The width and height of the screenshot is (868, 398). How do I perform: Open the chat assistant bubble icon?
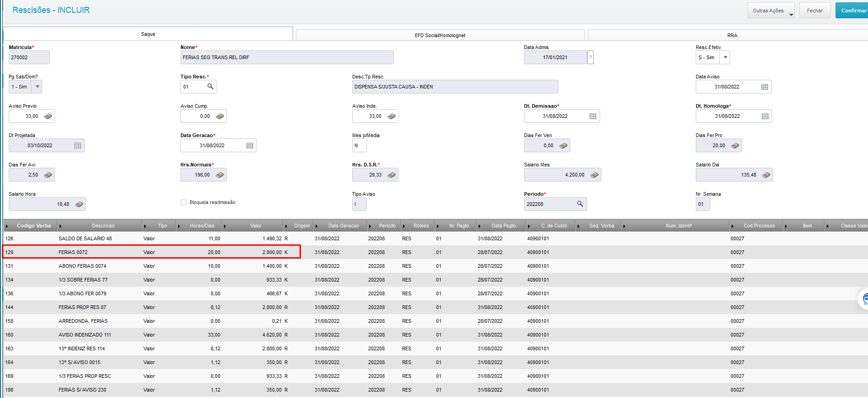[x=863, y=299]
